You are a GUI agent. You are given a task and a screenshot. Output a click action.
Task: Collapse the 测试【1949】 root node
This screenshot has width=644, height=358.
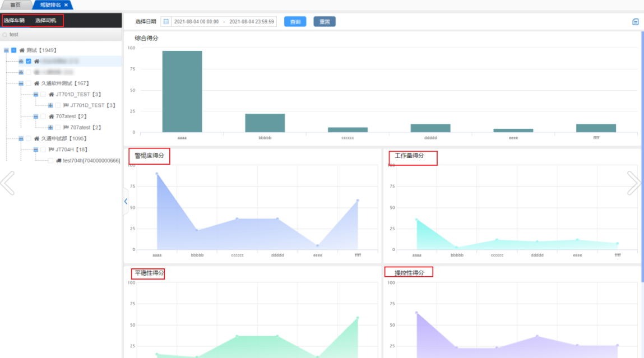pos(6,50)
